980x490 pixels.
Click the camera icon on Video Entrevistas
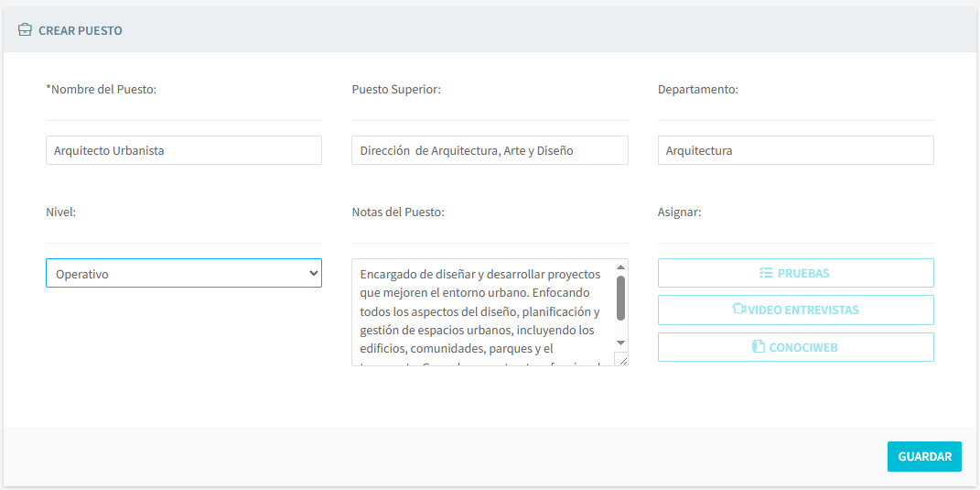coord(739,310)
